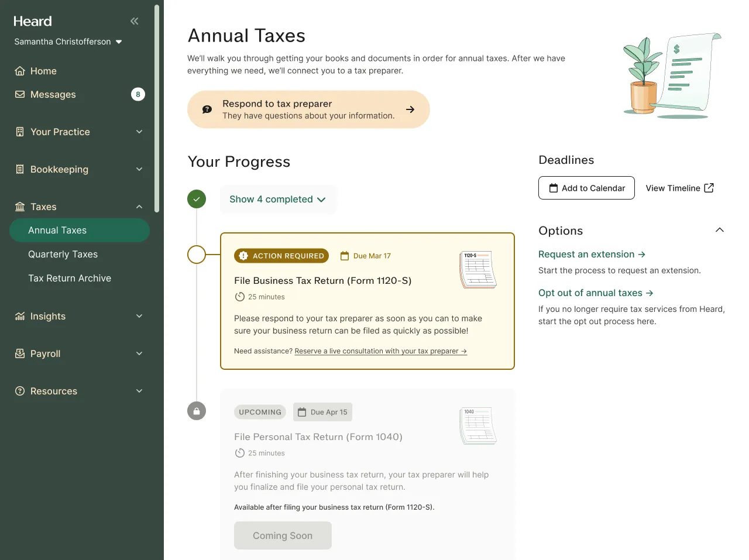The height and width of the screenshot is (560, 749).
Task: Click the Upcoming badge
Action: coord(260,412)
